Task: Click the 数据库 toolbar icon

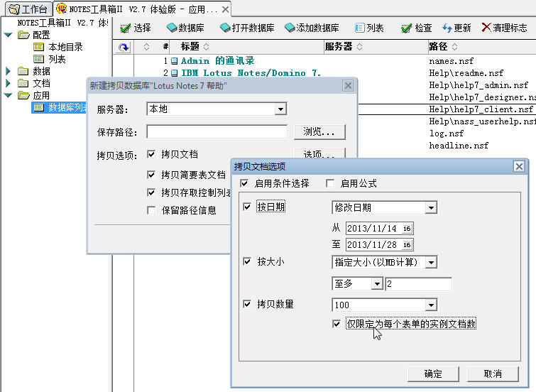Action: tap(172, 28)
